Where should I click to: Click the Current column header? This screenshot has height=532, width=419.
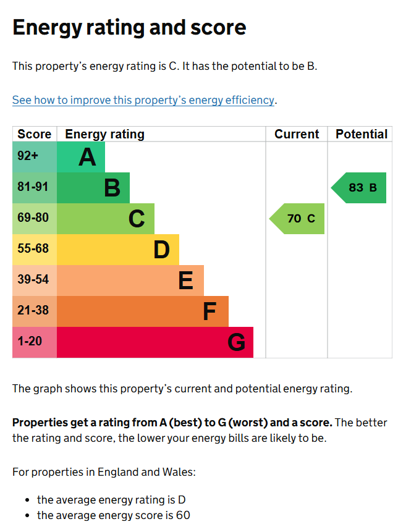point(297,134)
